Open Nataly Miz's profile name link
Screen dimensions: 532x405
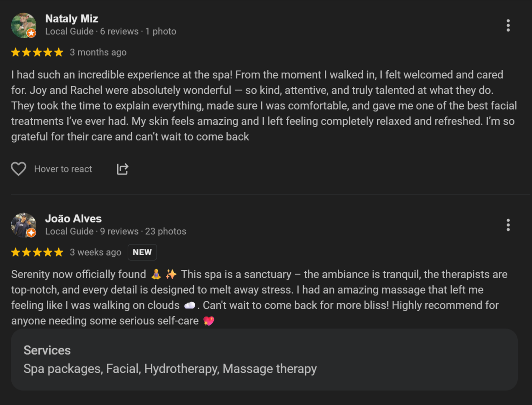pos(72,19)
